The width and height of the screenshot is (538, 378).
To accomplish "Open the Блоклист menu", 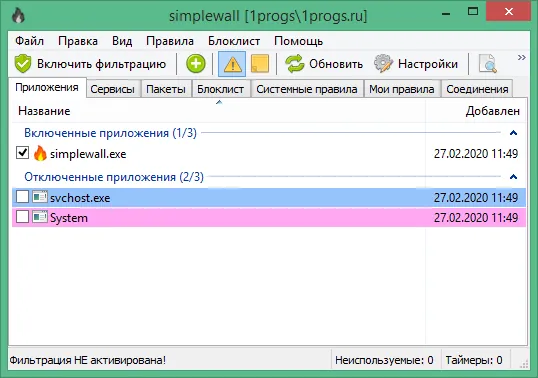I will click(234, 41).
